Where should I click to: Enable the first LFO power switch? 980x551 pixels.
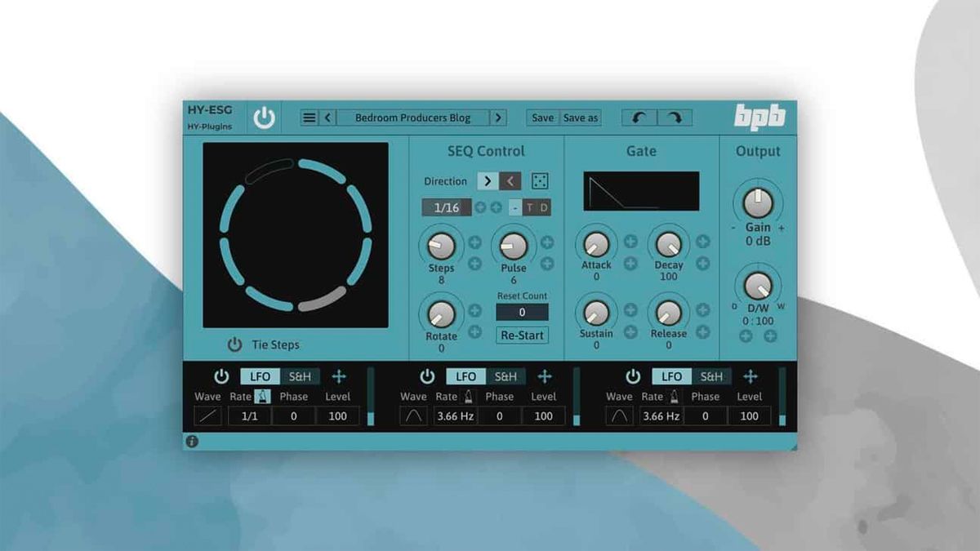(x=220, y=375)
